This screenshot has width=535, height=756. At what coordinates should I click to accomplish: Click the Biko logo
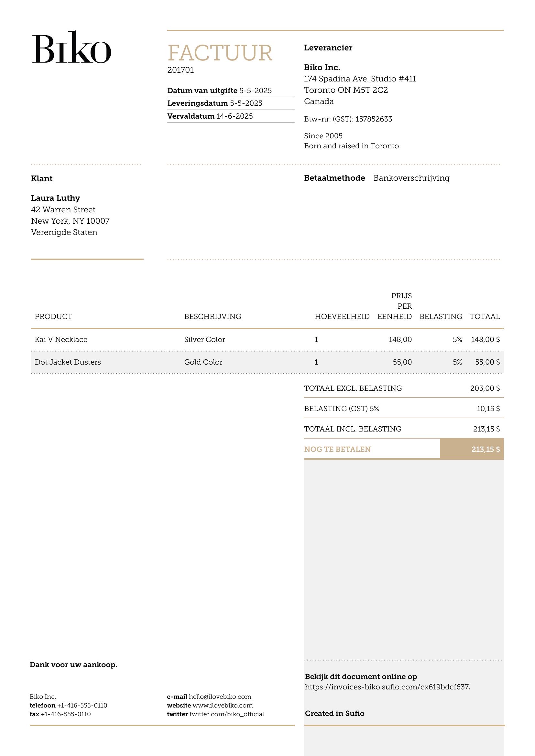(71, 47)
